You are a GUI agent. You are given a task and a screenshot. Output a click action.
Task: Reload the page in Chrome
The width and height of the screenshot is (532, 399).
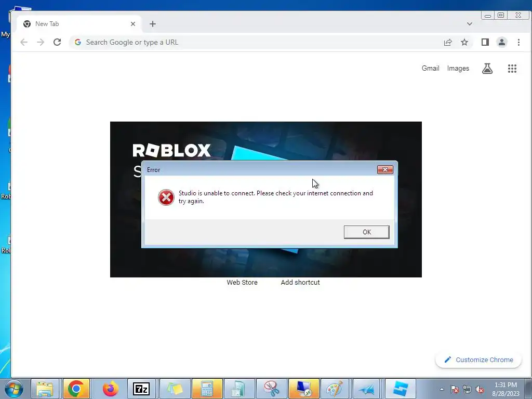coord(57,42)
